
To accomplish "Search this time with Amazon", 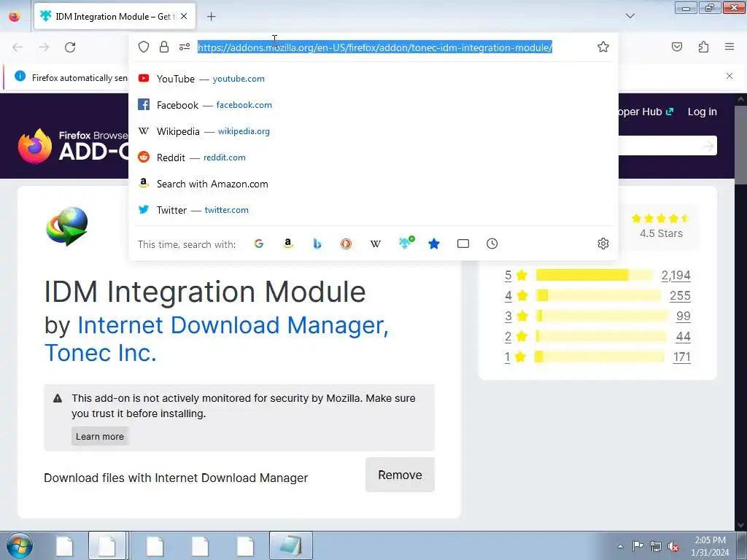I will coord(287,244).
